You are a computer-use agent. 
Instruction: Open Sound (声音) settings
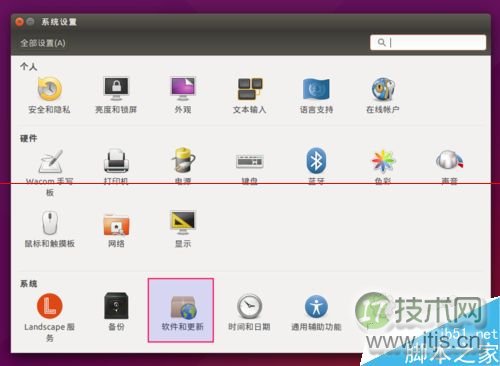click(x=449, y=167)
